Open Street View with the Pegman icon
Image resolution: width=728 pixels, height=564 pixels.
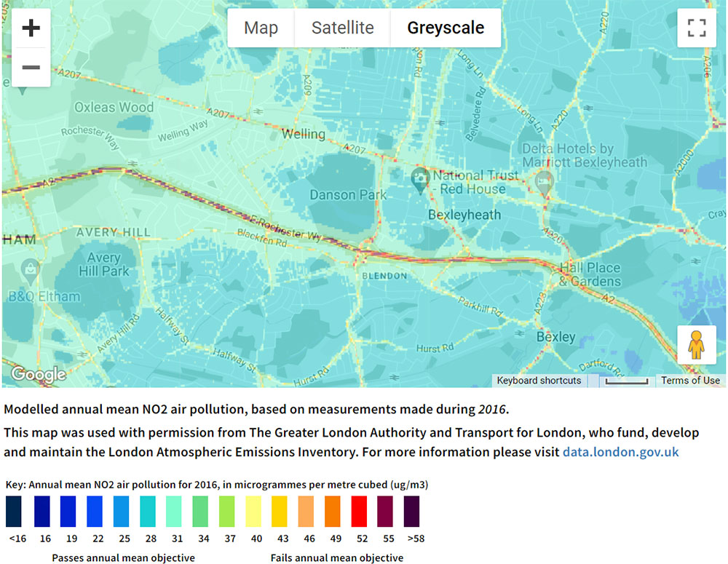[x=697, y=344]
